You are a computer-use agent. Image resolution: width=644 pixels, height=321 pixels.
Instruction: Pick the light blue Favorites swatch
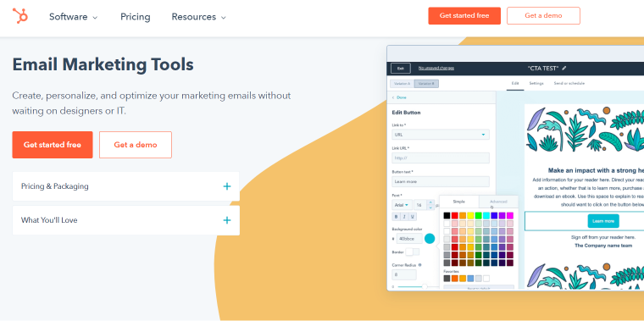(470, 279)
